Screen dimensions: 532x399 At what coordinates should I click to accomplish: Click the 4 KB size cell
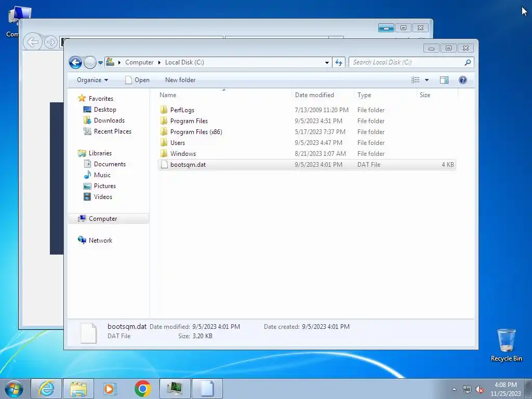[x=447, y=165]
